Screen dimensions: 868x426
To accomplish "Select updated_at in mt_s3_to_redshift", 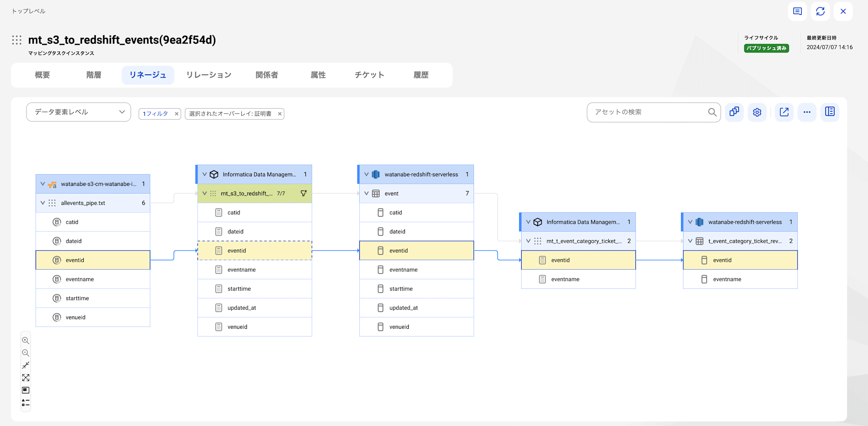I will pyautogui.click(x=255, y=308).
